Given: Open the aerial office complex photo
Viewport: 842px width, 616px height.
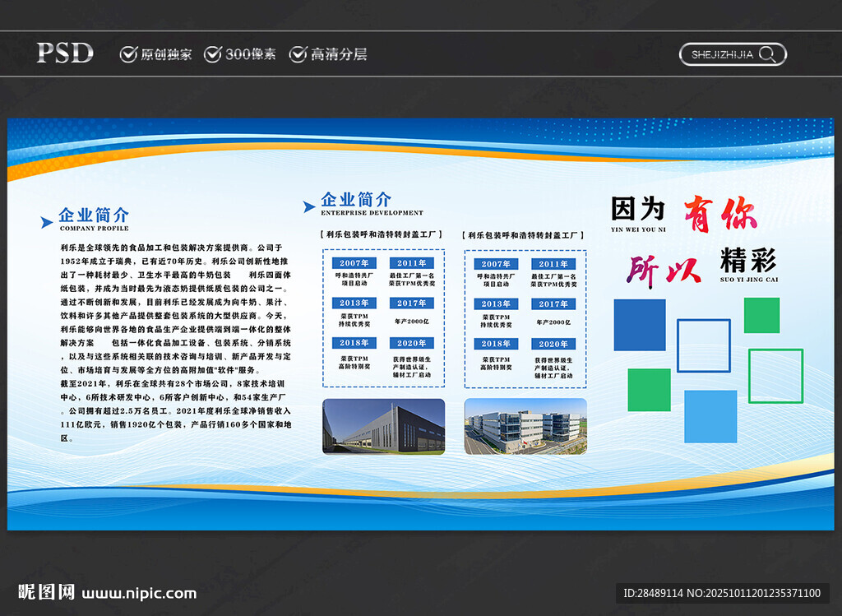Looking at the screenshot, I should tap(525, 426).
